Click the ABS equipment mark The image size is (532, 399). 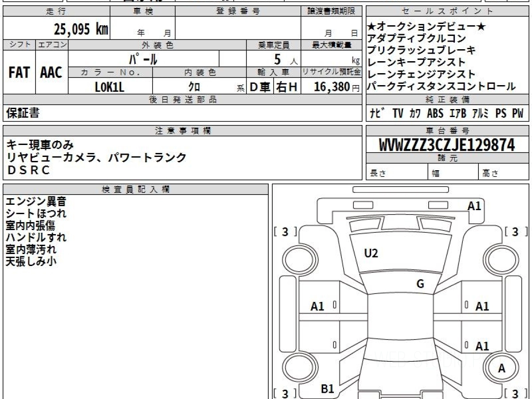tap(435, 113)
